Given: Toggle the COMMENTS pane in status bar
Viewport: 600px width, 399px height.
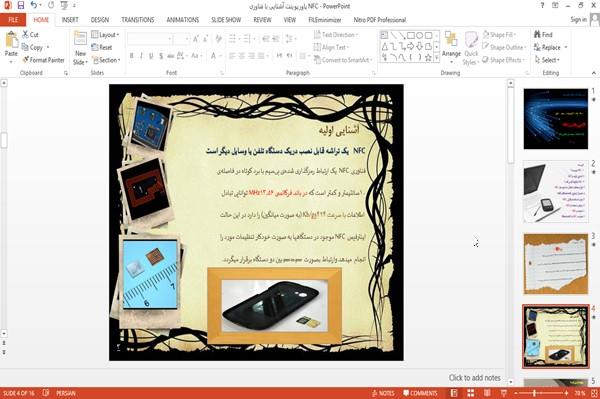Looking at the screenshot, I should point(420,393).
